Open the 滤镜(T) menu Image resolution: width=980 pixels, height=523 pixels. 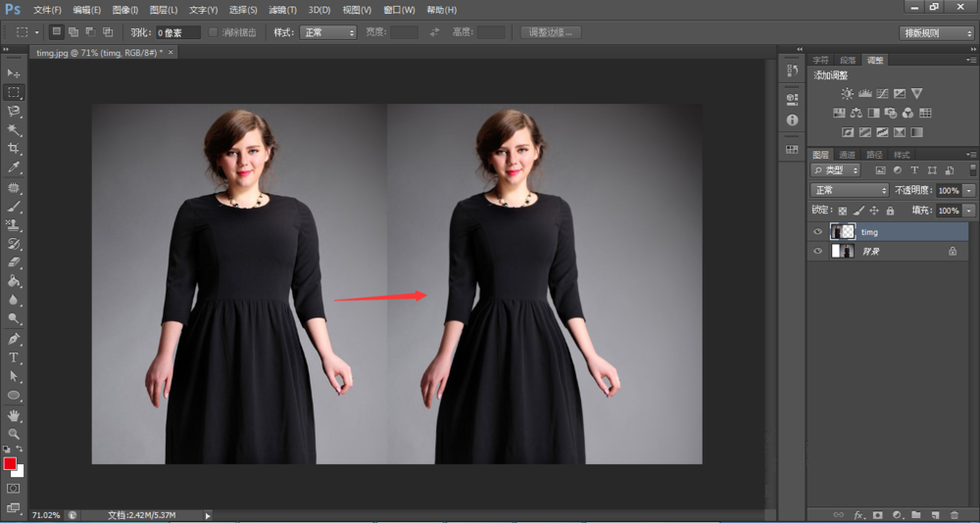(283, 10)
